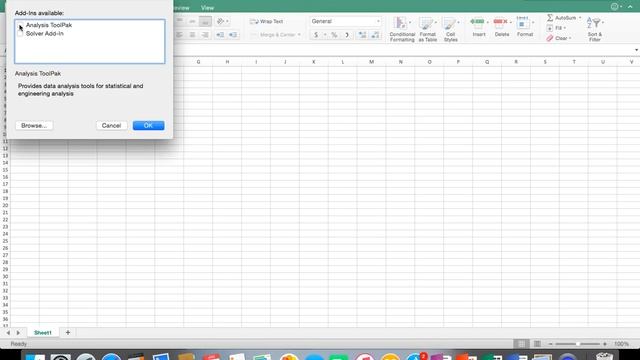The width and height of the screenshot is (640, 360).
Task: Open the text orientation options
Action: click(x=222, y=21)
